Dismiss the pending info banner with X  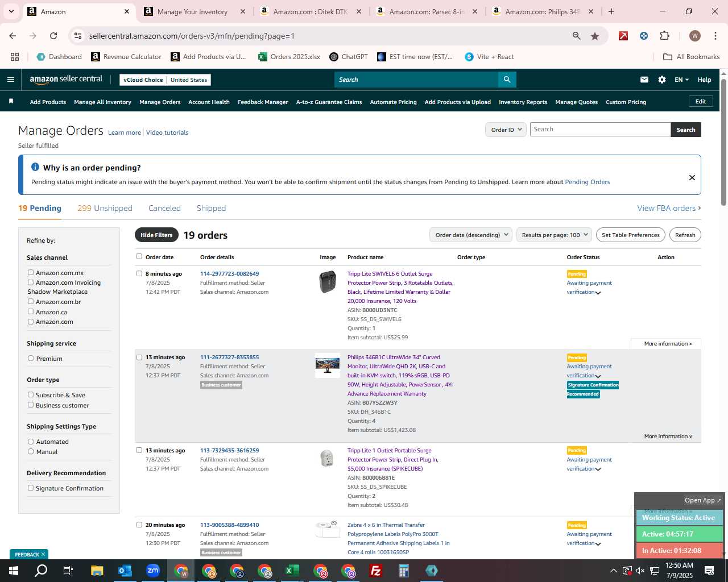692,177
